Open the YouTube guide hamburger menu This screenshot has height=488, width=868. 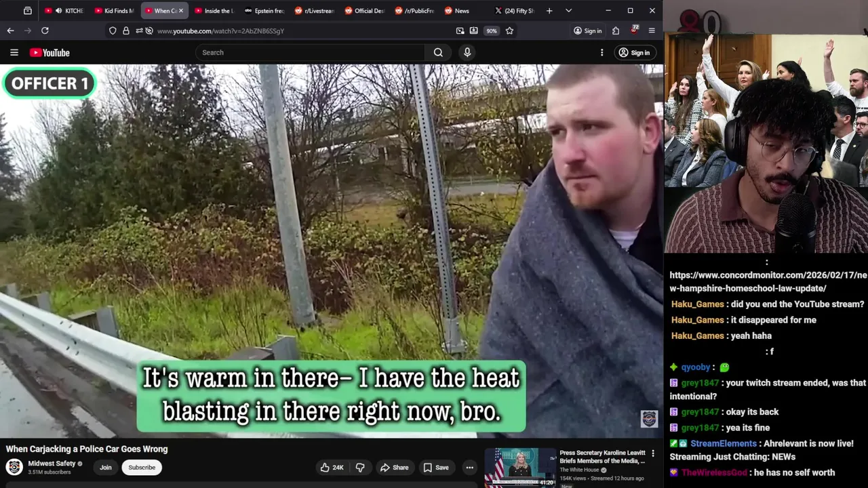(x=14, y=52)
